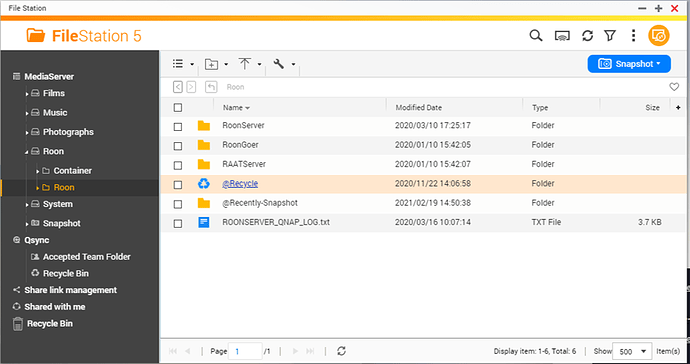Screen dimensions: 690x364
Task: Click the orange remote mount icon
Action: [659, 36]
